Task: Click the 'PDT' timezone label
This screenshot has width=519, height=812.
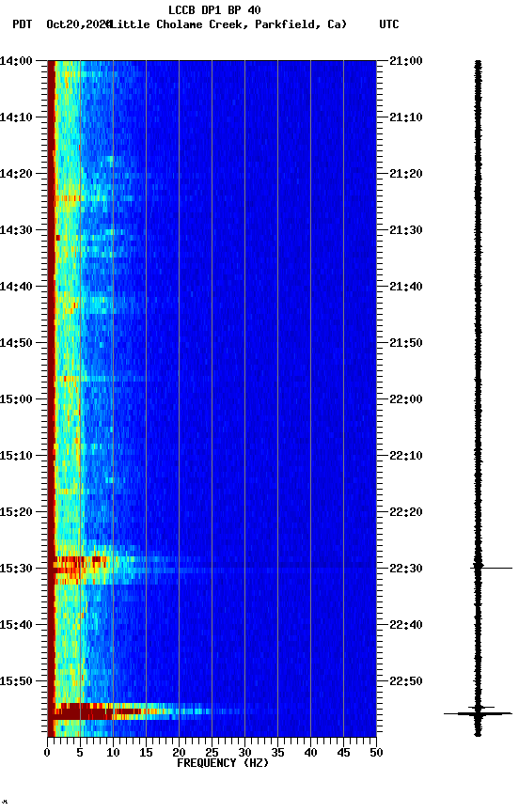Action: [23, 24]
